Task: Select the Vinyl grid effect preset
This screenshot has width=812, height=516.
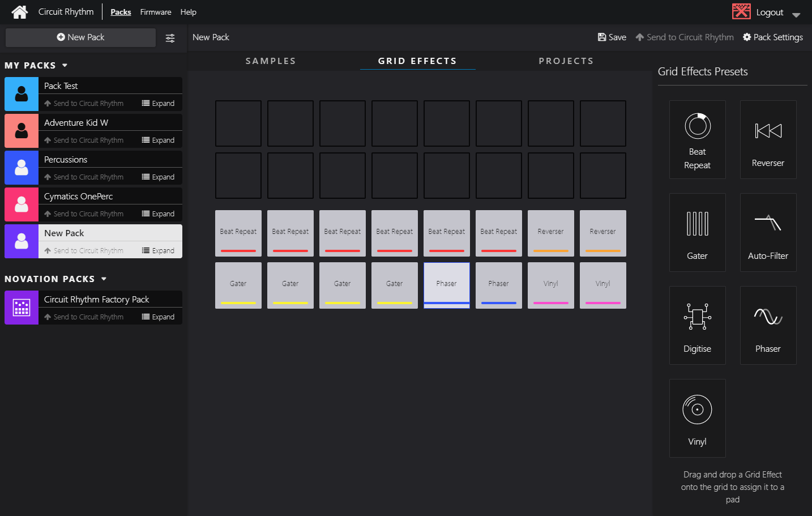Action: [697, 418]
